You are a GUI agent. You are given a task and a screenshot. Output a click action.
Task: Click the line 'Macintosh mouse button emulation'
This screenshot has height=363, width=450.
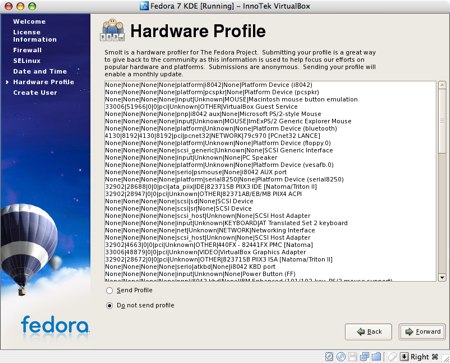[x=231, y=99]
